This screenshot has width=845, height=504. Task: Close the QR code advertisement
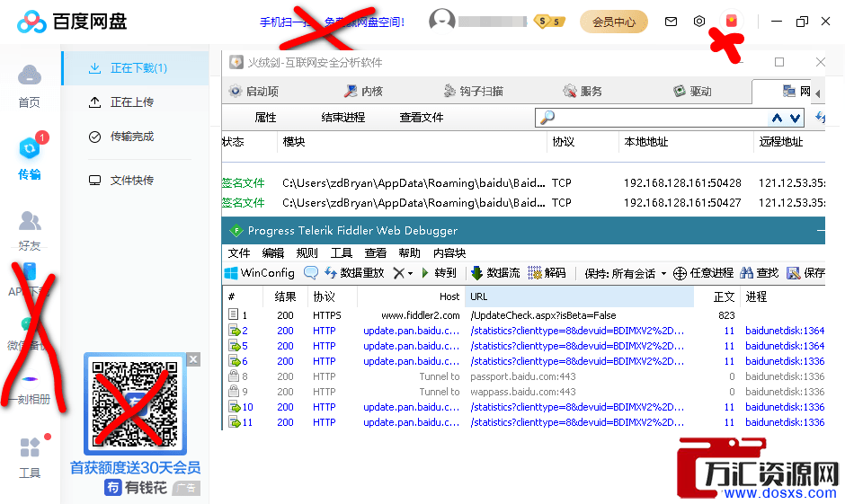(x=194, y=359)
